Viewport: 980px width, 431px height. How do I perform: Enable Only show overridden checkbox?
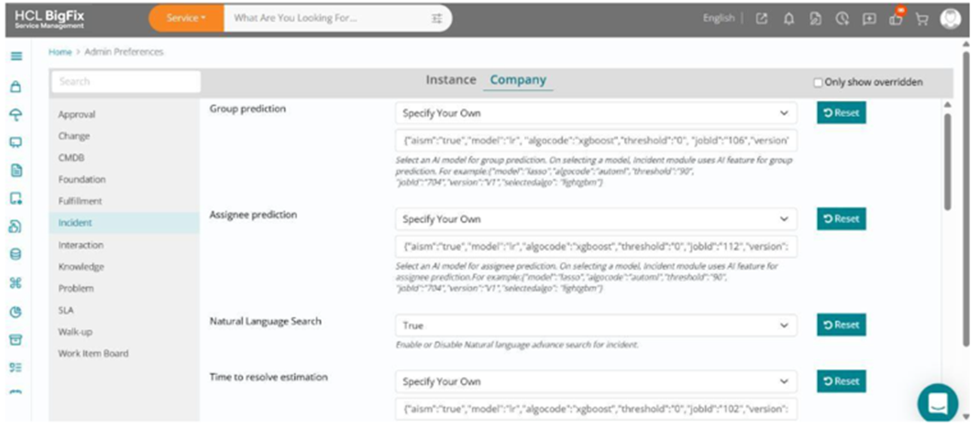(x=818, y=83)
